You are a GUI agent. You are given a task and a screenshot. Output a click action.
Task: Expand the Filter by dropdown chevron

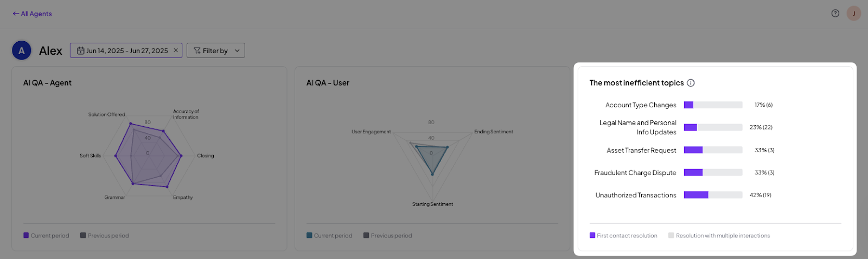pos(237,51)
